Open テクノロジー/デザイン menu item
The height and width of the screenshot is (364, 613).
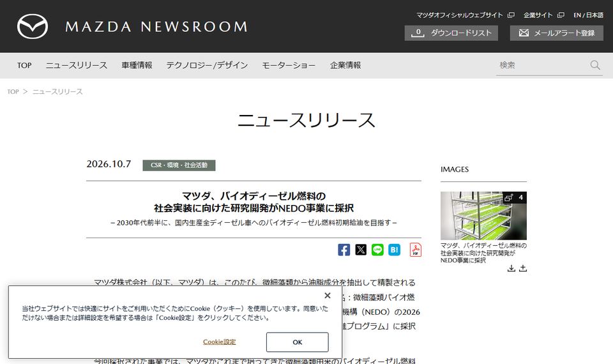(x=207, y=65)
